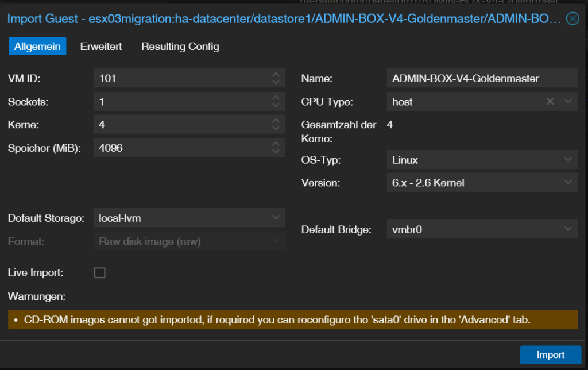Screen dimensions: 588x370
Task: Click the Import button
Action: point(551,354)
